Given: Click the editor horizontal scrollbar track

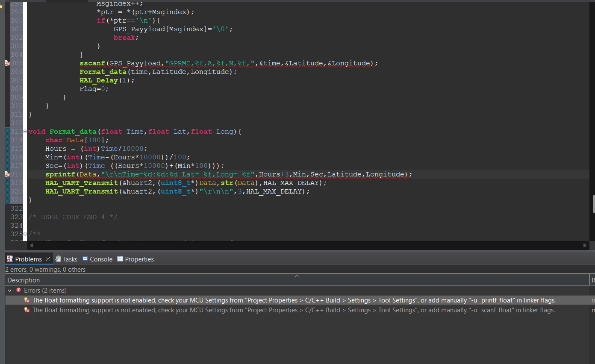Looking at the screenshot, I should coord(308,246).
